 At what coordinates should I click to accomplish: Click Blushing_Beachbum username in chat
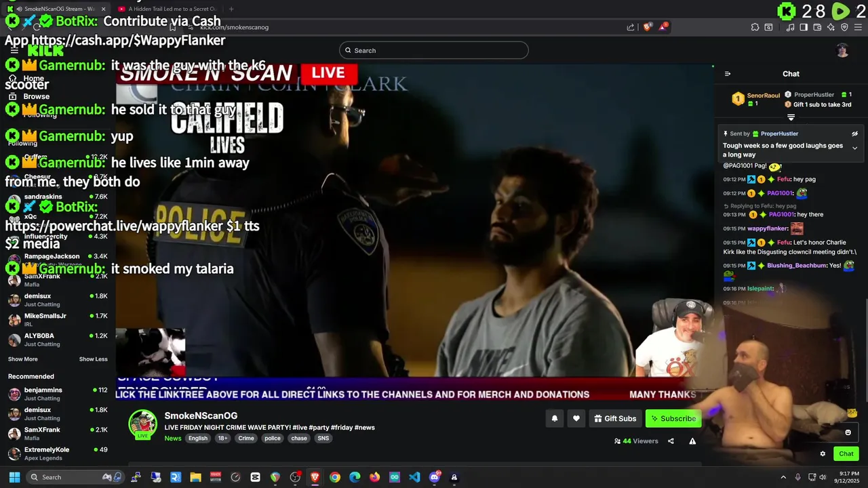tap(796, 266)
